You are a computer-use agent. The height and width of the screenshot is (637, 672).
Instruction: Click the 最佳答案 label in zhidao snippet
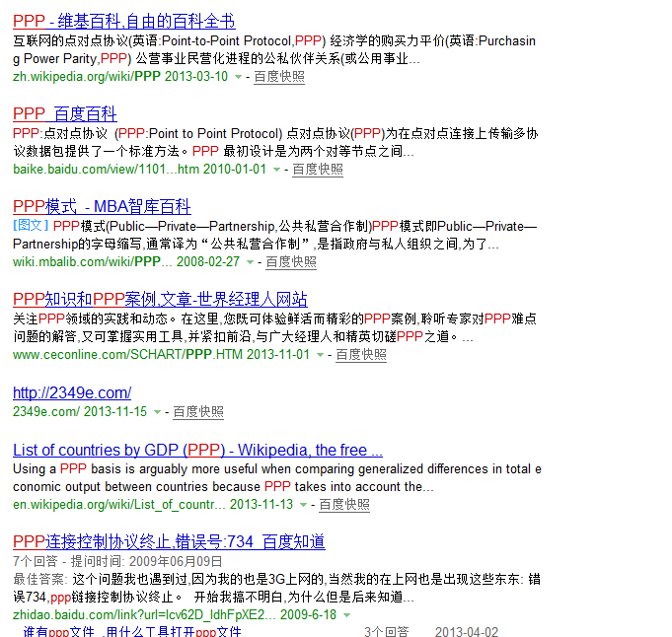click(x=40, y=579)
